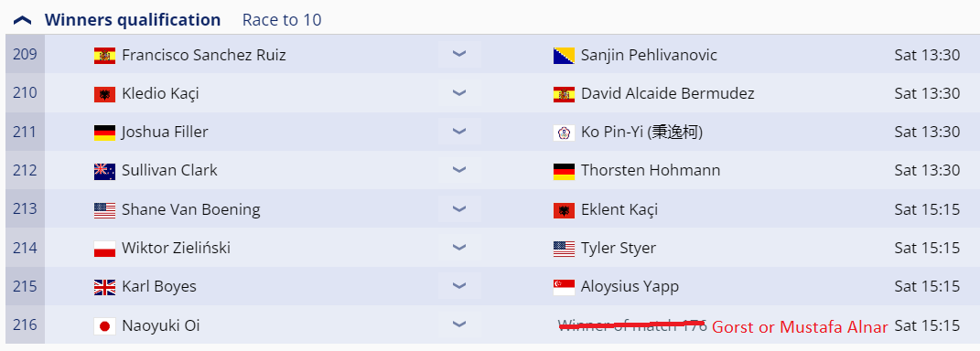This screenshot has width=980, height=351.
Task: Click UK flag beside Karl Boyes
Action: [x=104, y=287]
